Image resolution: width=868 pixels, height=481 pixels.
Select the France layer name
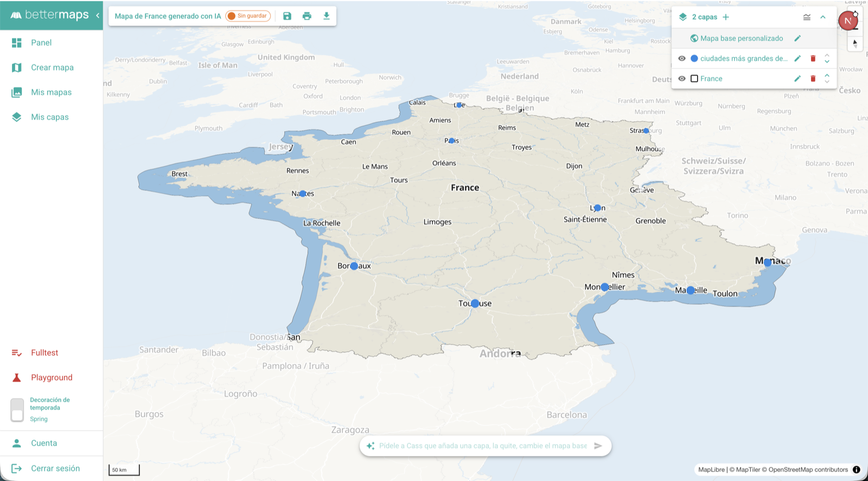(x=711, y=79)
